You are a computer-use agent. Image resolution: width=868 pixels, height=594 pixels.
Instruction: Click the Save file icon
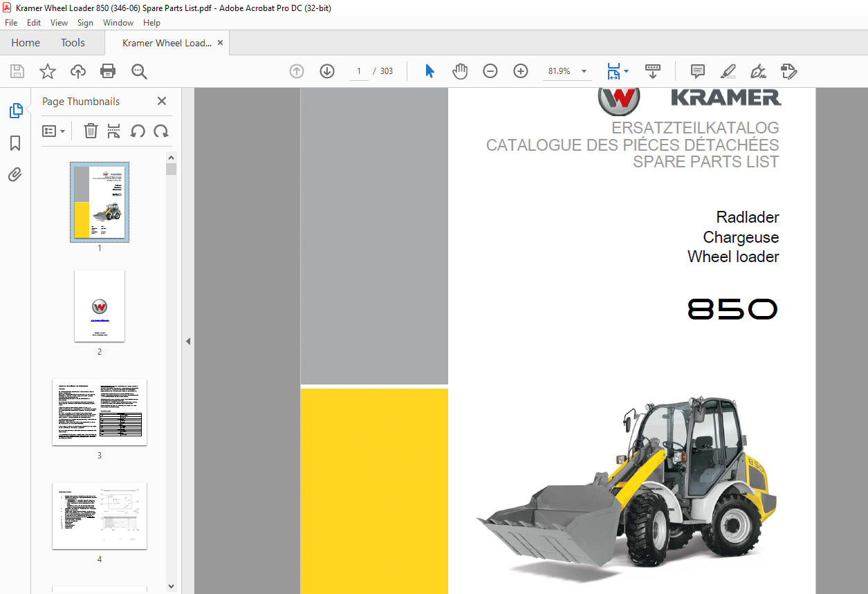pos(17,71)
